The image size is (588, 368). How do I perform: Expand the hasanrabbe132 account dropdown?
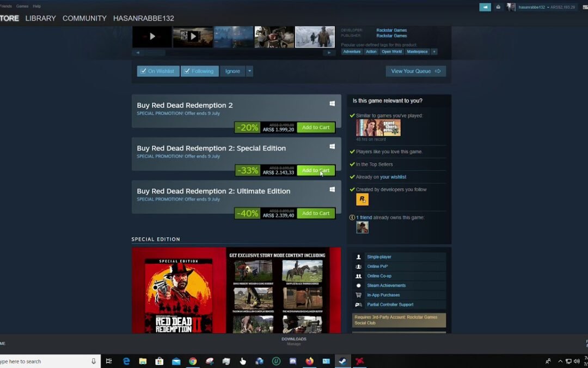point(533,7)
